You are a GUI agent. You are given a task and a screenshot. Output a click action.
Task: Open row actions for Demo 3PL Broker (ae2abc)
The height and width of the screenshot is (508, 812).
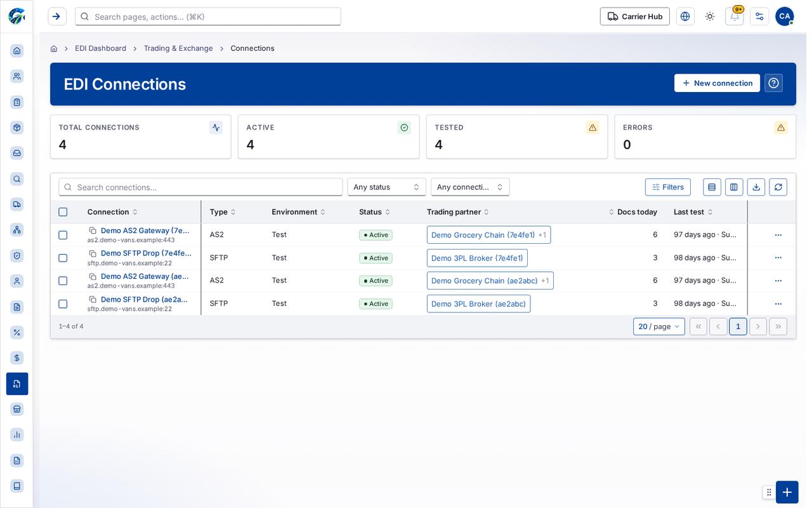coord(778,304)
